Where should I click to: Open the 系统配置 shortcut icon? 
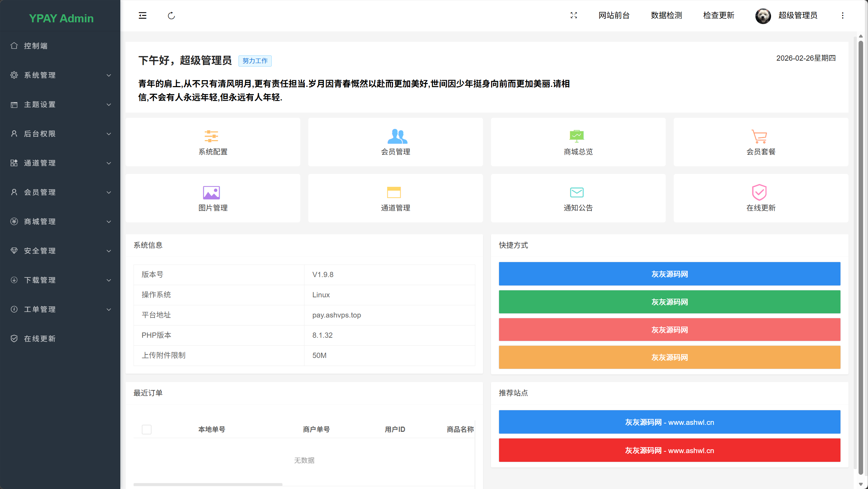[212, 142]
